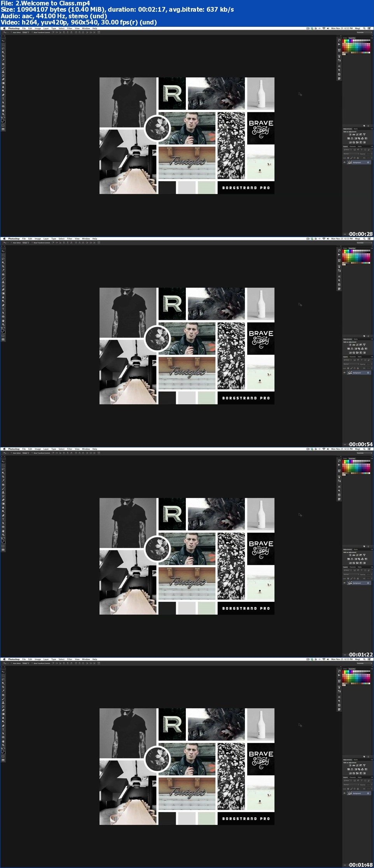Select the Lasso tool in the 00:00:28 frame
Screen dimensions: 374x868
click(3, 49)
